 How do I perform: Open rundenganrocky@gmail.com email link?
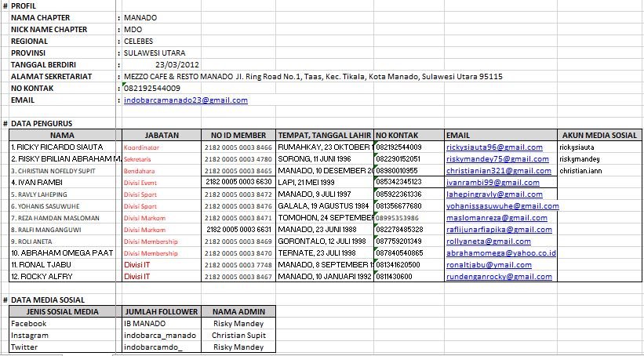pyautogui.click(x=499, y=277)
